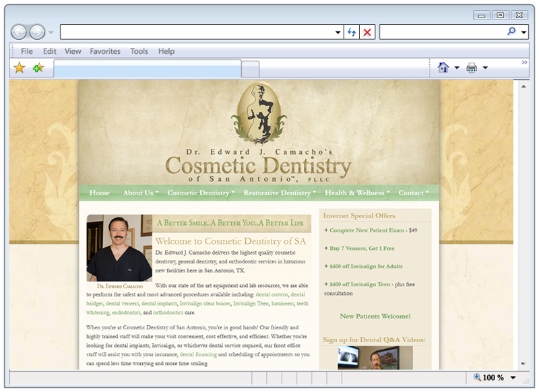Click the lumineers link

point(282,303)
